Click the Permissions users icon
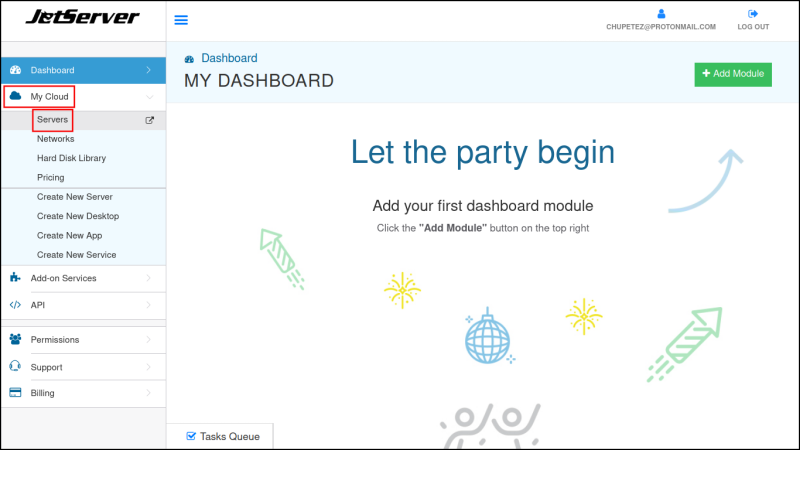 15,339
